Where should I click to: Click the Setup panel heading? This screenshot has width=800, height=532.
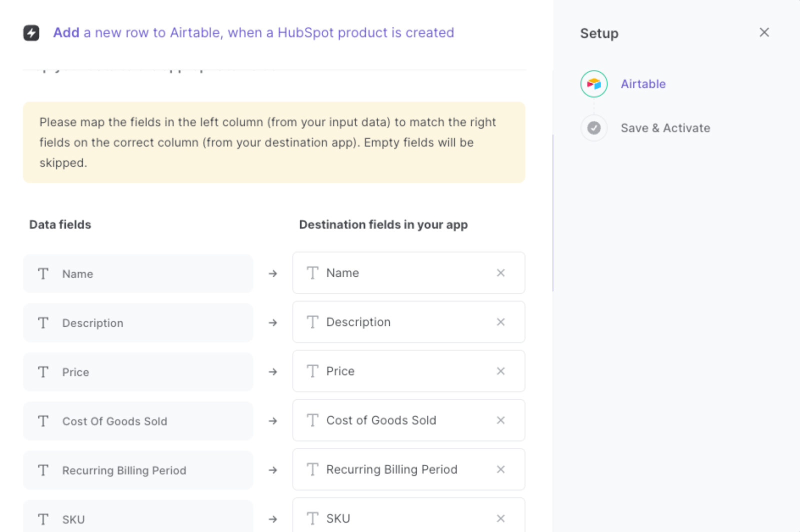pyautogui.click(x=599, y=33)
